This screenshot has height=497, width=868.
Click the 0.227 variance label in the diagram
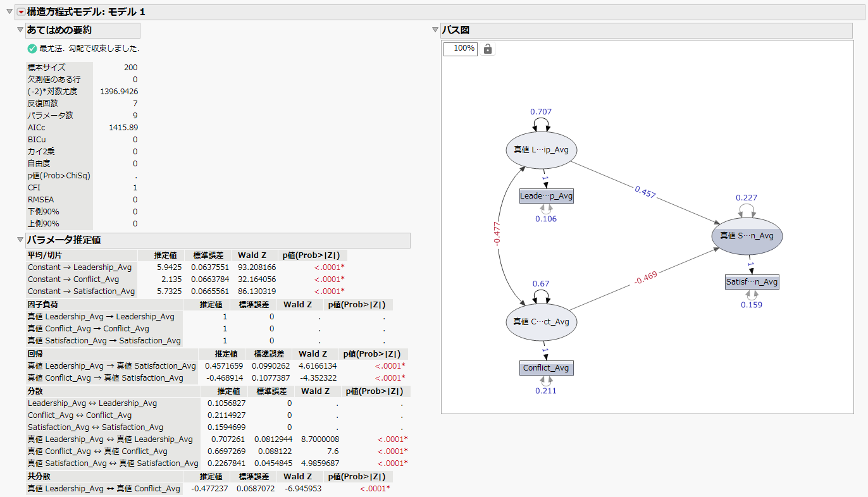point(747,198)
